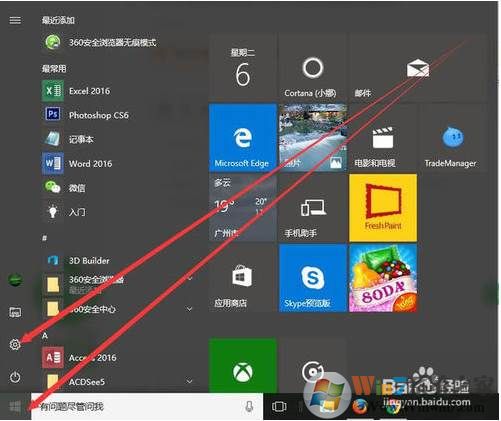Click the 最常用 section header
This screenshot has width=501, height=421.
point(54,69)
